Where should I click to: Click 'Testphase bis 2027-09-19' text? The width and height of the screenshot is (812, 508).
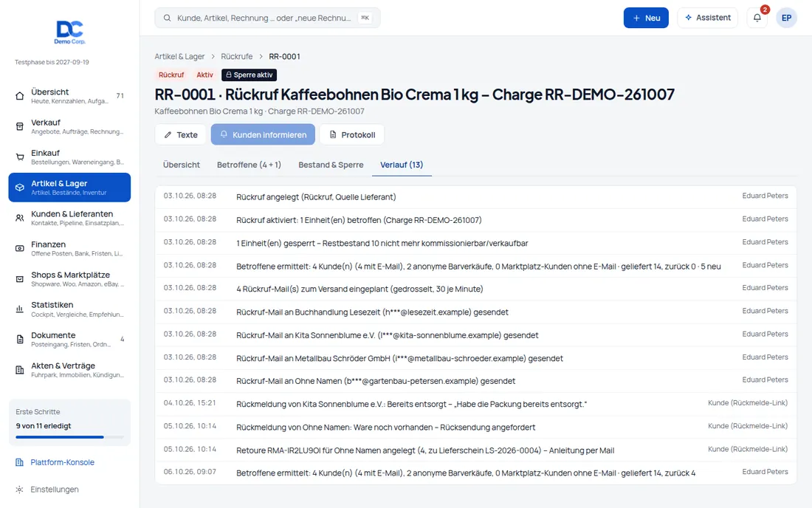point(52,62)
